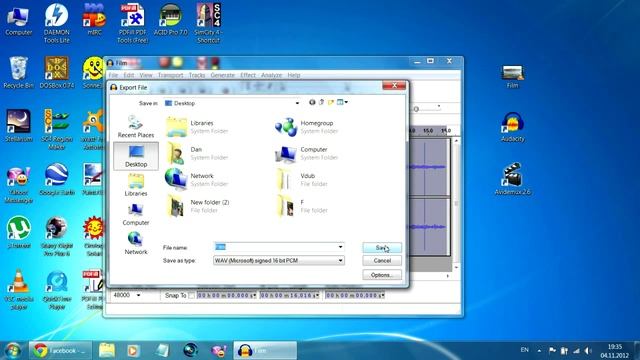Open the DAEMON Tools Lite desktop icon
Image resolution: width=640 pixels, height=360 pixels.
tap(56, 23)
